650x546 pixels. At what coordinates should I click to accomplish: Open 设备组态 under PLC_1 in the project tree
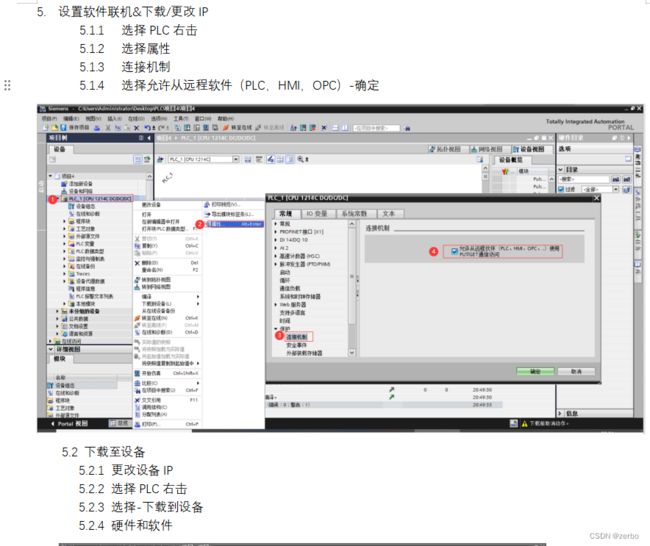pyautogui.click(x=82, y=206)
